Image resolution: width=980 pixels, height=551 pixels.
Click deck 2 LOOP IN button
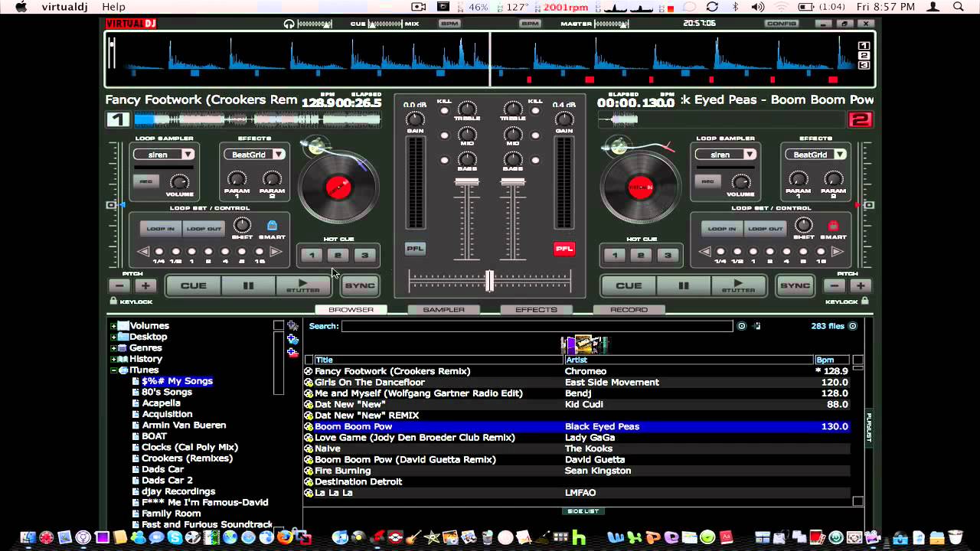tap(722, 229)
